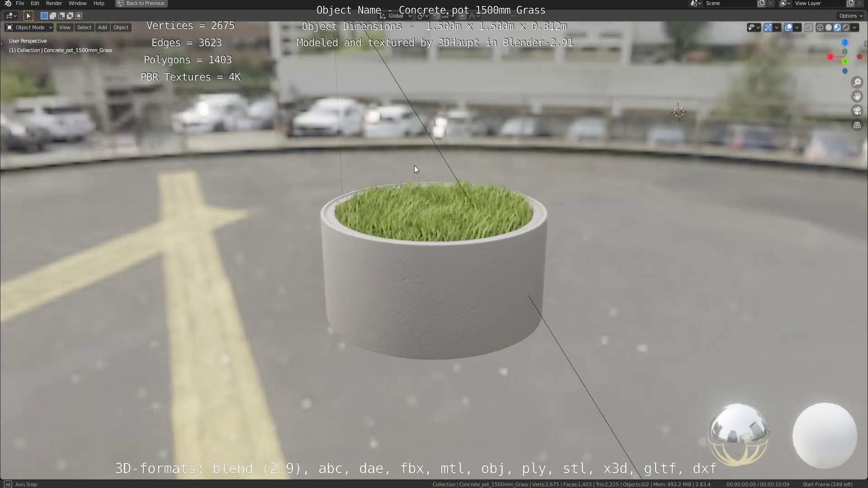Click the 'User Perspective' viewport label
The height and width of the screenshot is (488, 868).
click(28, 41)
